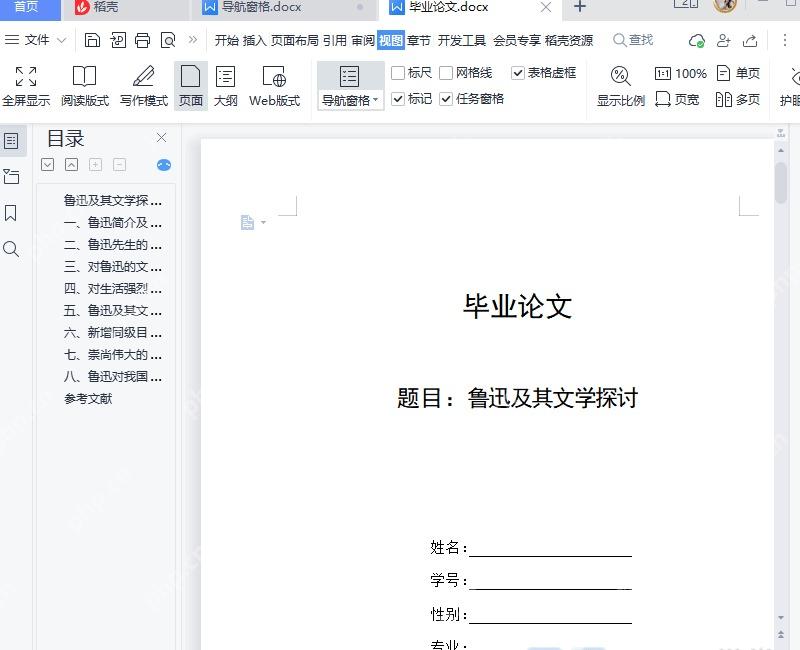800x650 pixels.
Task: Select the page view button
Action: [191, 86]
